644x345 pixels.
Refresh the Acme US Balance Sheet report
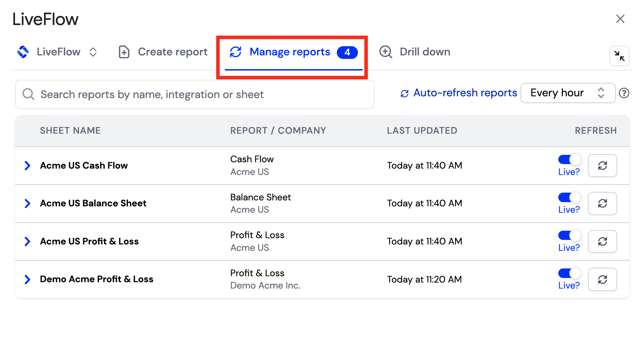602,204
